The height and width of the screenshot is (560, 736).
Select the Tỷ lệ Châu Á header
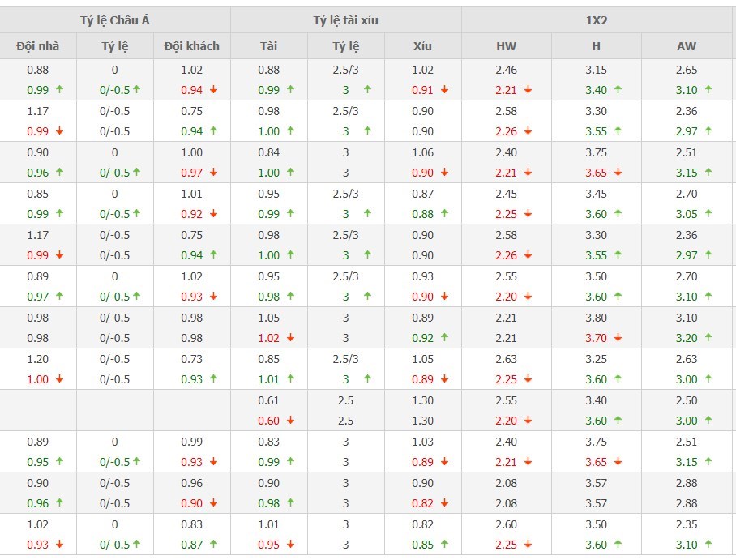(115, 20)
